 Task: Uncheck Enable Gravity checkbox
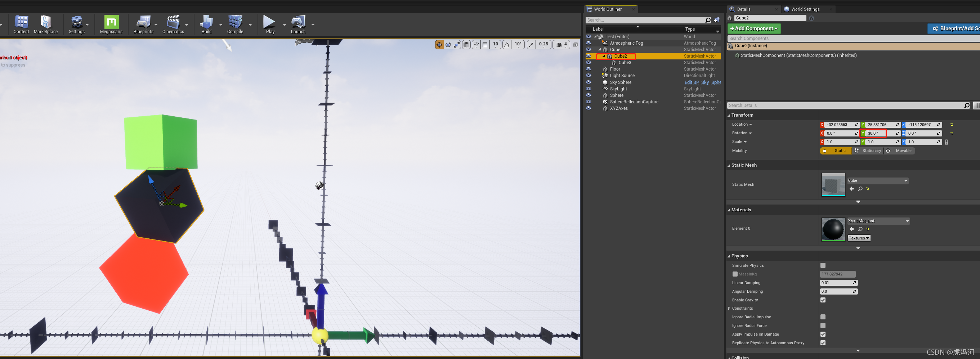point(823,300)
